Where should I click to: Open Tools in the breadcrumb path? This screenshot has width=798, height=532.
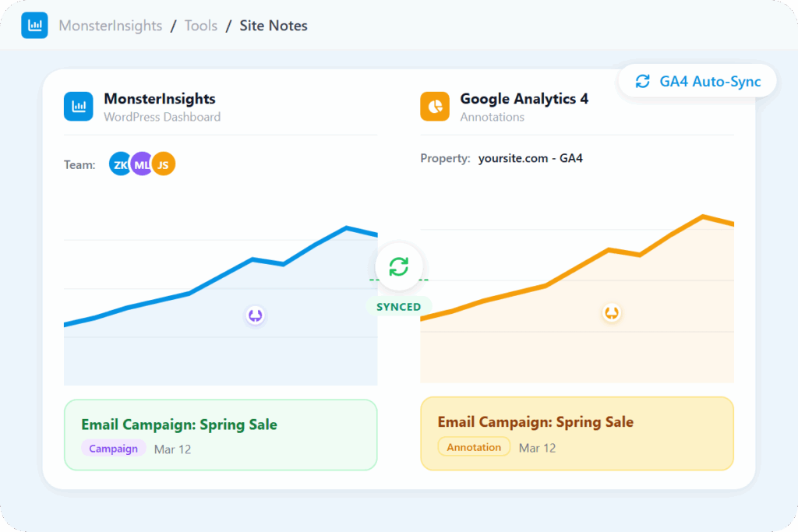point(200,26)
